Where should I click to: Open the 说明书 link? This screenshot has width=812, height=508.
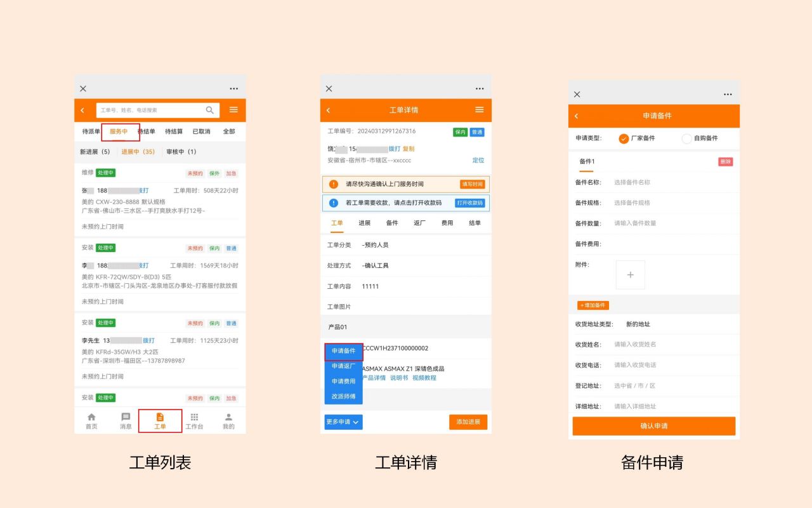point(399,378)
